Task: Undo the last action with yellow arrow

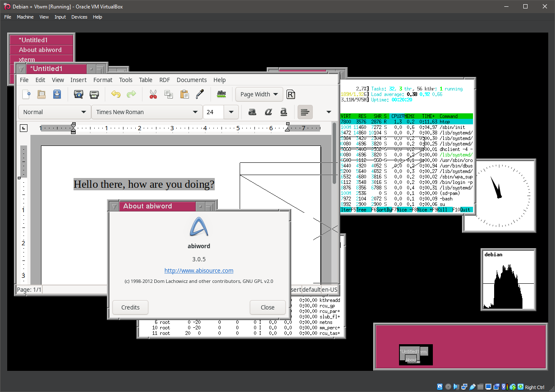Action: pyautogui.click(x=116, y=94)
